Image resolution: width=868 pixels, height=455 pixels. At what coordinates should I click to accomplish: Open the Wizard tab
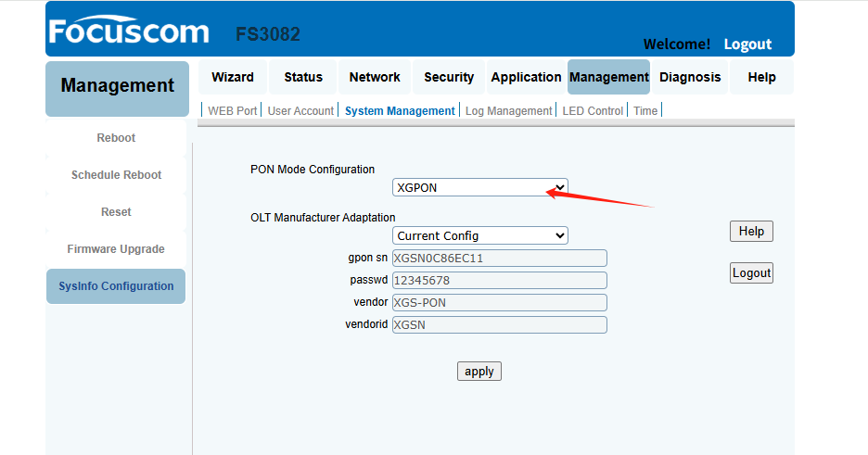point(233,77)
